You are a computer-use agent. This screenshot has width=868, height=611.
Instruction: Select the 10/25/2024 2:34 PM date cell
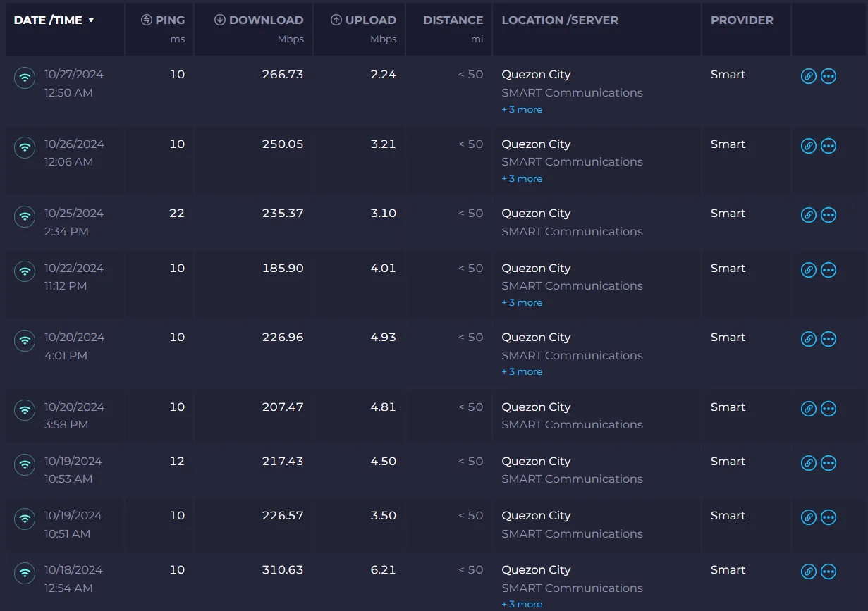click(73, 223)
